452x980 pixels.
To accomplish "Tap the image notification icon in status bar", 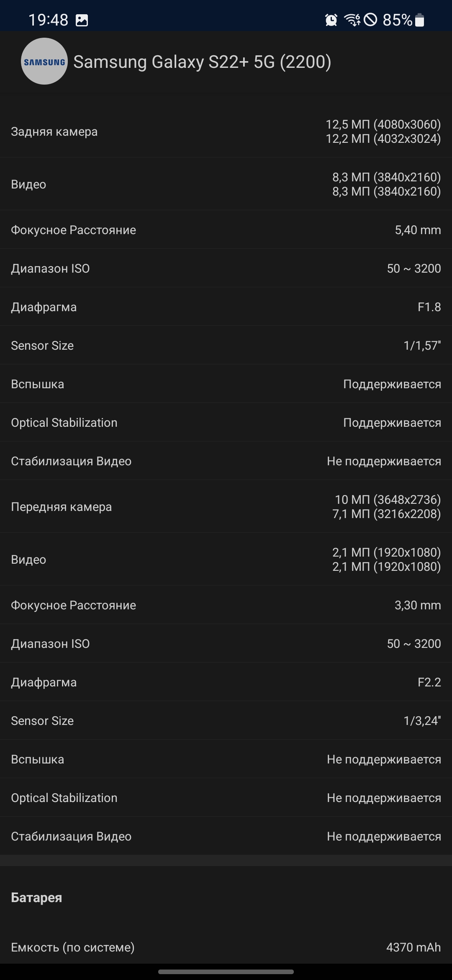I will (x=82, y=20).
